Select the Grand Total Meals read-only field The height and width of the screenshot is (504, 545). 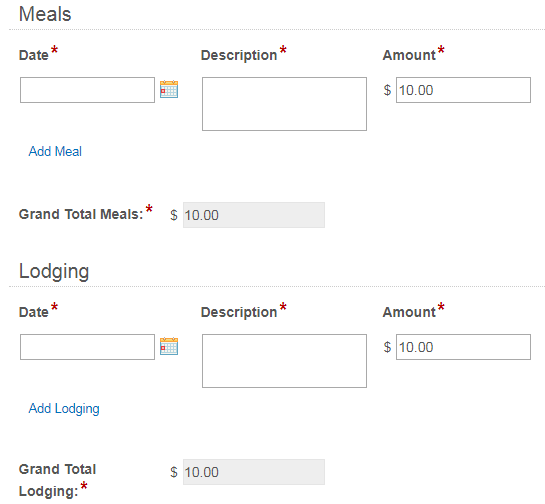254,215
